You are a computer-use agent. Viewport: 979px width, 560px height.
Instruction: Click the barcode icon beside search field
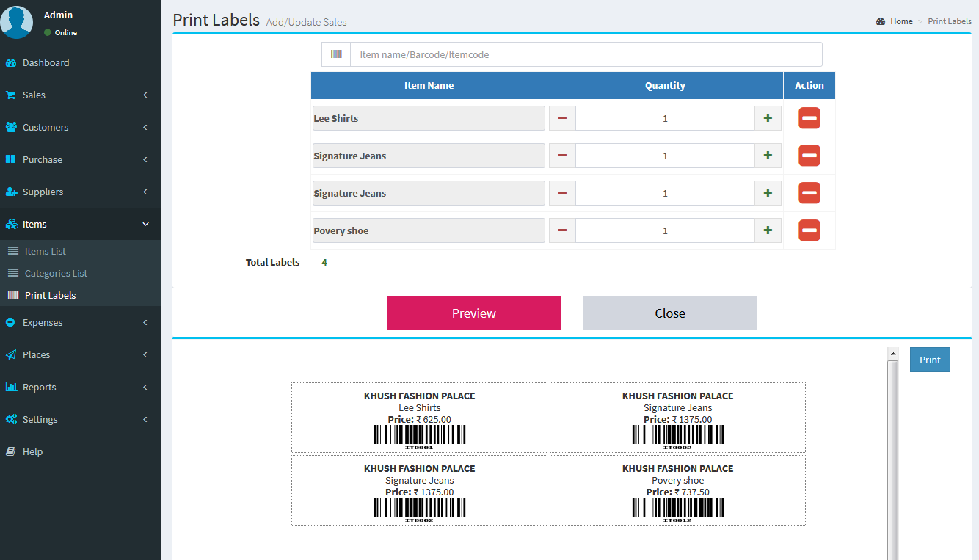coord(336,54)
